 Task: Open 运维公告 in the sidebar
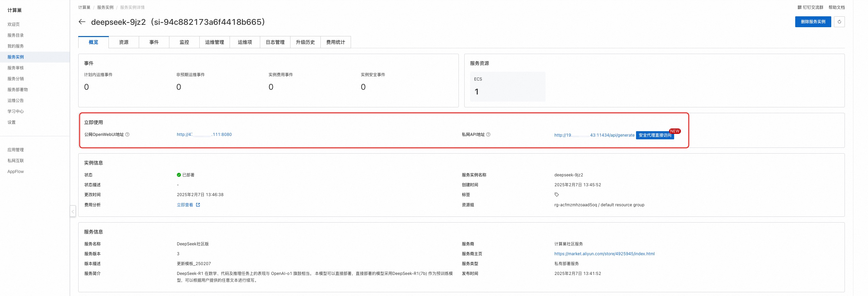click(x=16, y=101)
